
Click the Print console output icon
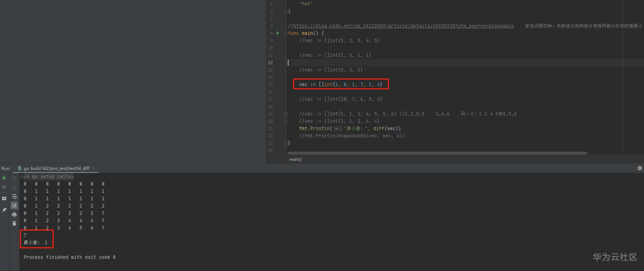tap(14, 214)
